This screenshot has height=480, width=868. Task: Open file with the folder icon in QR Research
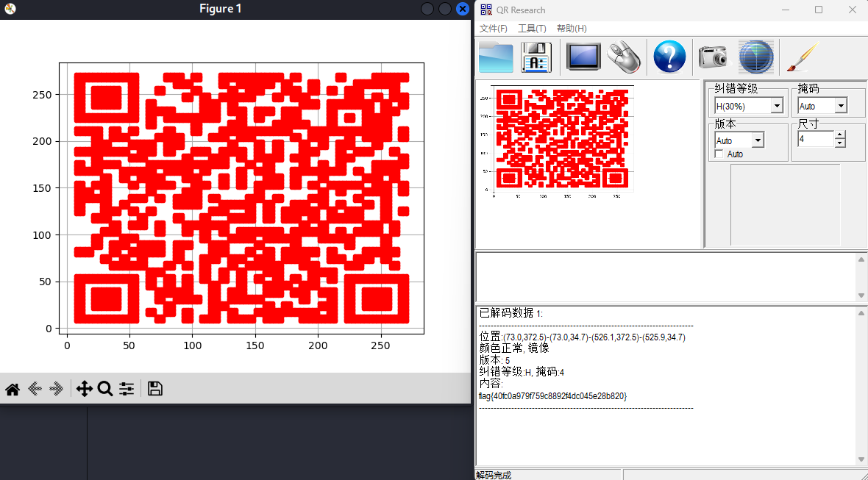[496, 57]
